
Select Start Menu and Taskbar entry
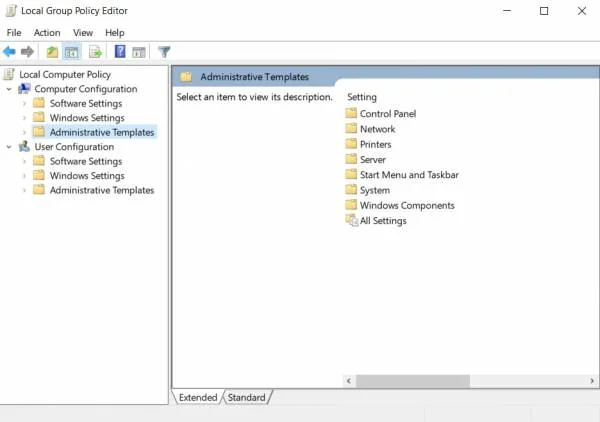[409, 175]
